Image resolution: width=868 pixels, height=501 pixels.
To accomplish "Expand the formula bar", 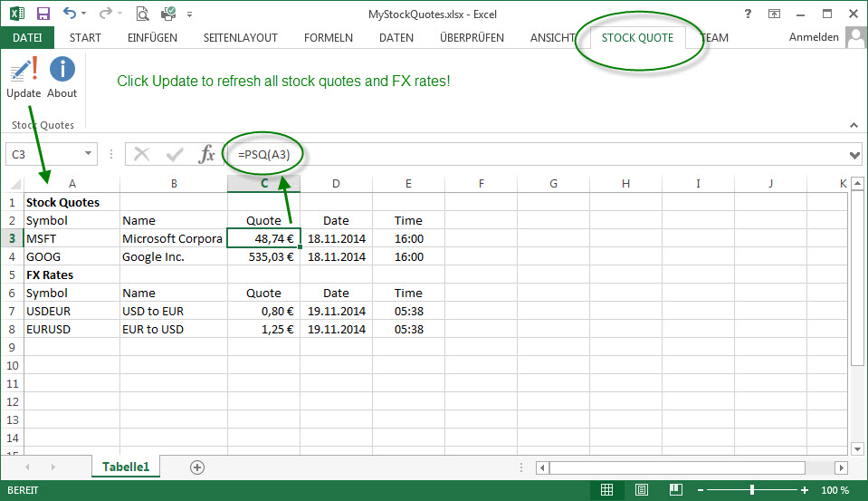I will pyautogui.click(x=855, y=155).
